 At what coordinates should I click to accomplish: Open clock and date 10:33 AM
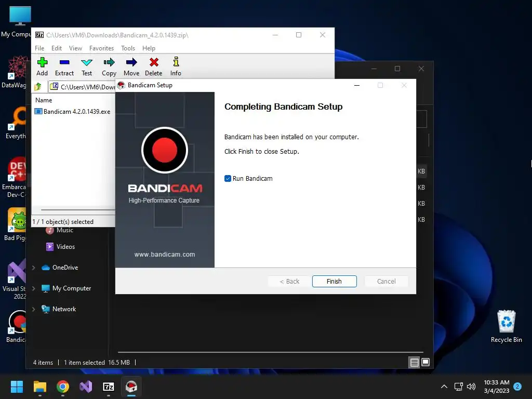[496, 387]
